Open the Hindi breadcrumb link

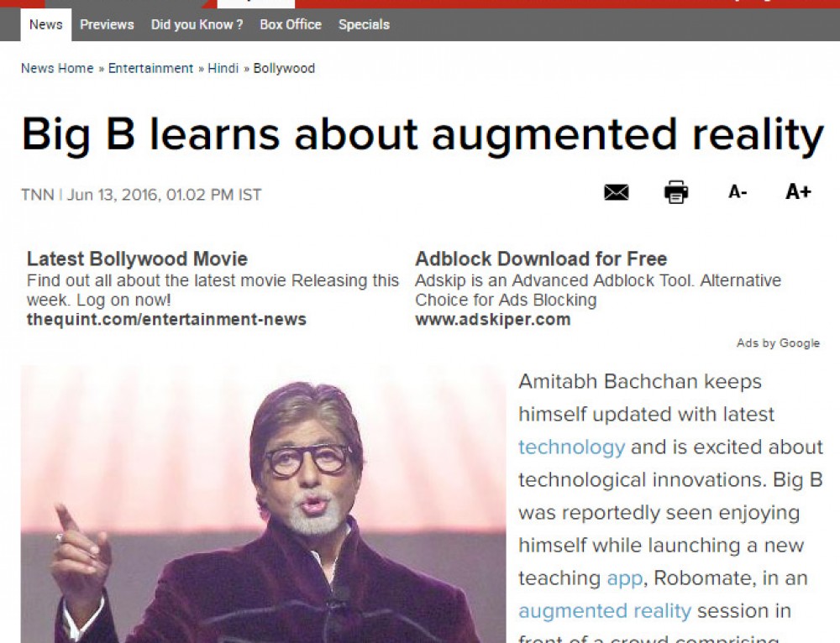pyautogui.click(x=223, y=68)
